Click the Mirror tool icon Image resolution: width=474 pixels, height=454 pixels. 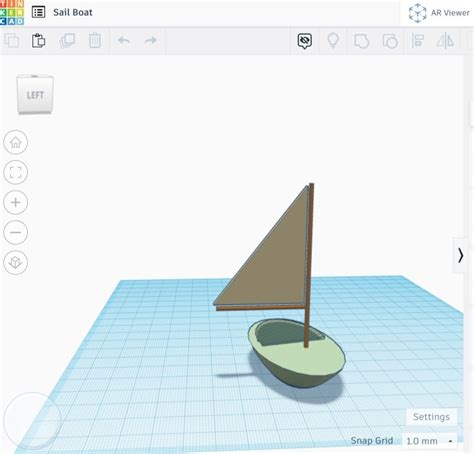point(445,41)
